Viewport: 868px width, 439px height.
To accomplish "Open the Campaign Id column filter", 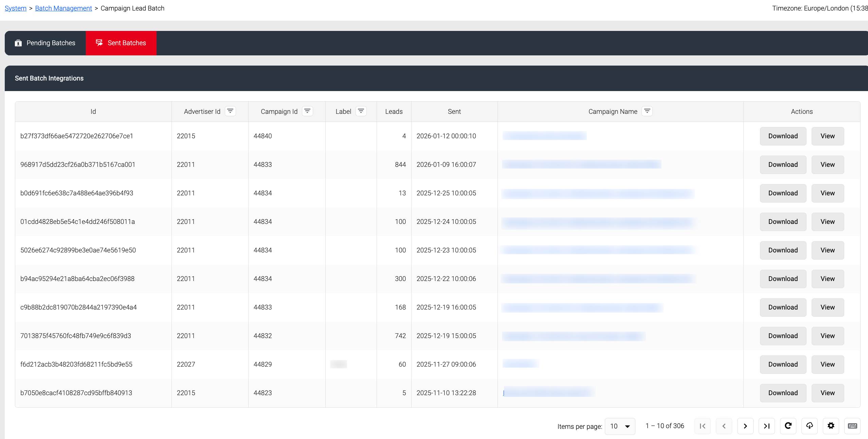I will 307,111.
